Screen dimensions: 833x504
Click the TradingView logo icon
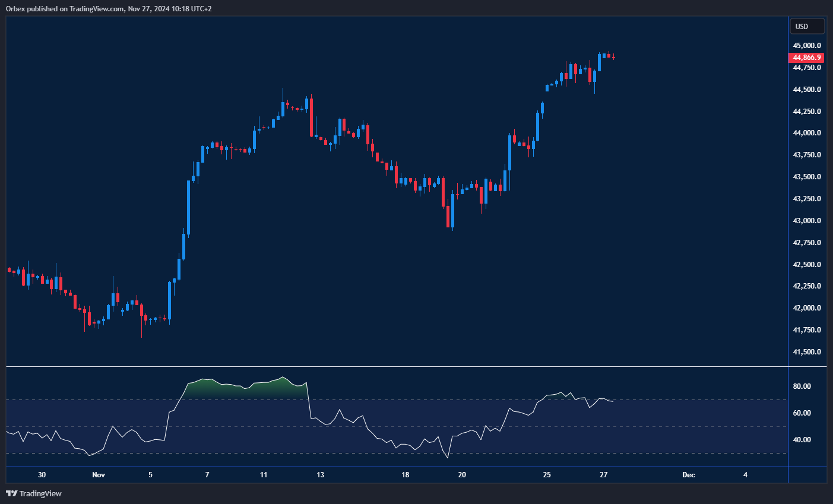(x=11, y=493)
